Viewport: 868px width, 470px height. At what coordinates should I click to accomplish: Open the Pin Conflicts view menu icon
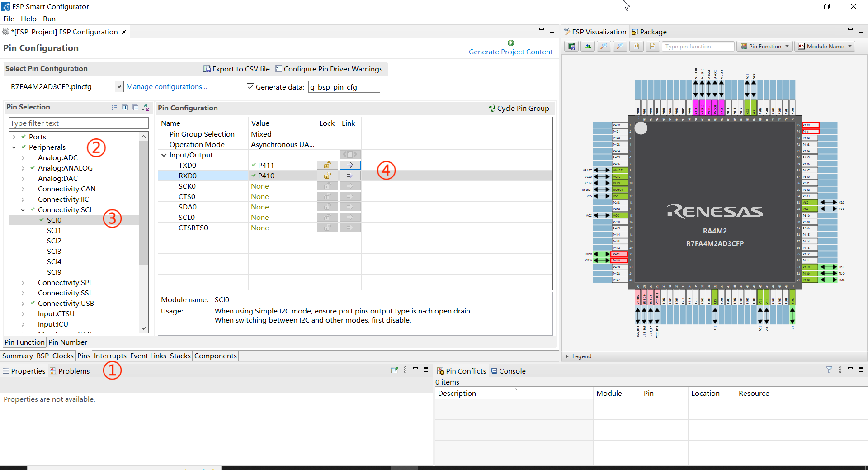point(840,370)
